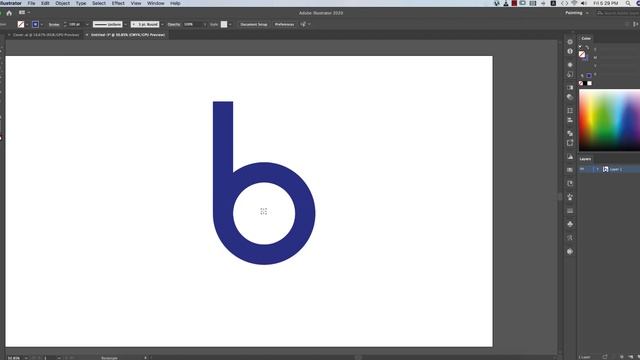640x360 pixels.
Task: Select the Color panel tab
Action: (x=586, y=38)
